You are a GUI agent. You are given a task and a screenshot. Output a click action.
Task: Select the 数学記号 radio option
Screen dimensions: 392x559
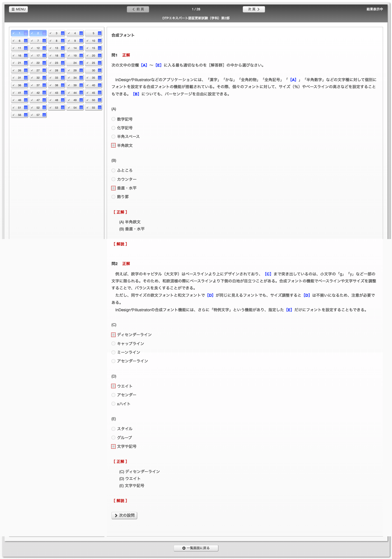(x=113, y=119)
